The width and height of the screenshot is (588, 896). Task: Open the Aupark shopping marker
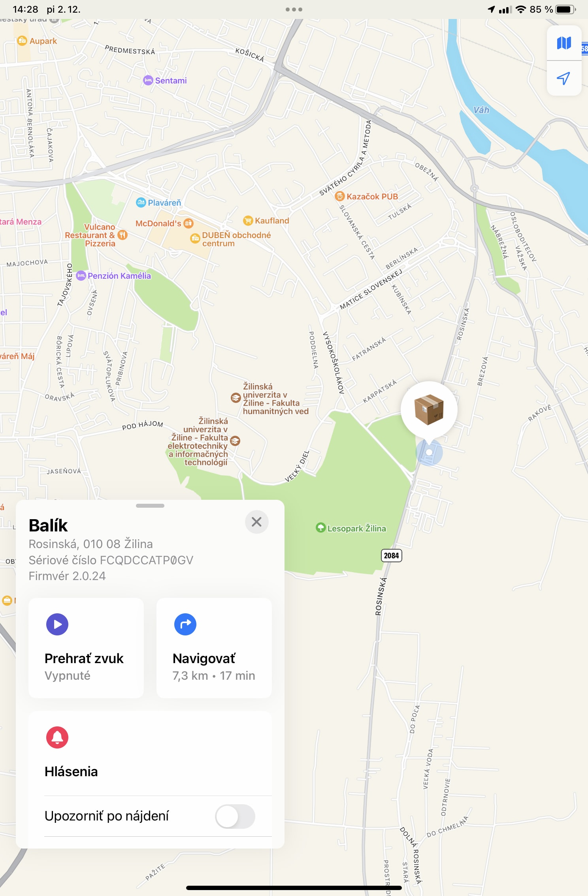click(22, 41)
